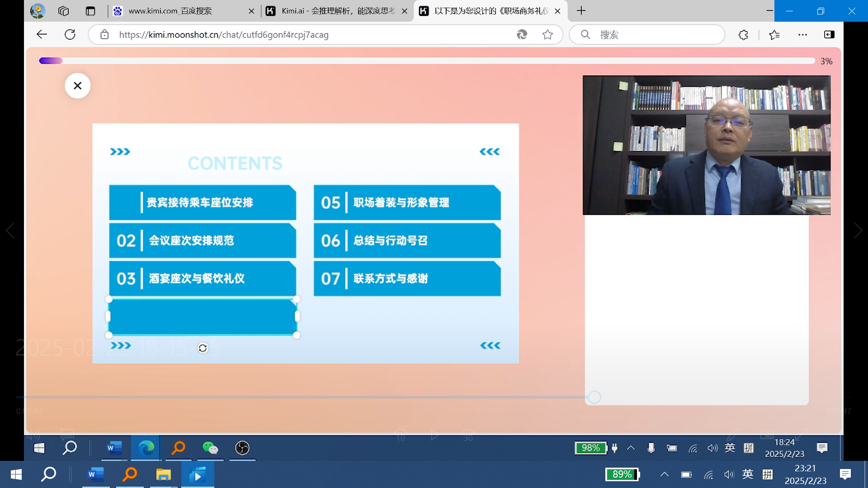View site information lock icon
Image resolution: width=868 pixels, height=488 pixels.
[x=104, y=34]
